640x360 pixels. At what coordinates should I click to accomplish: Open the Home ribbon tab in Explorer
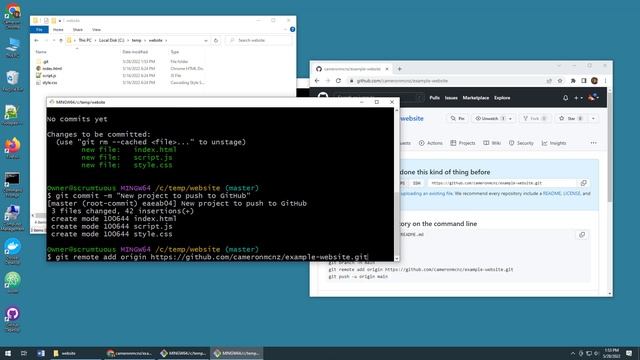pyautogui.click(x=58, y=30)
